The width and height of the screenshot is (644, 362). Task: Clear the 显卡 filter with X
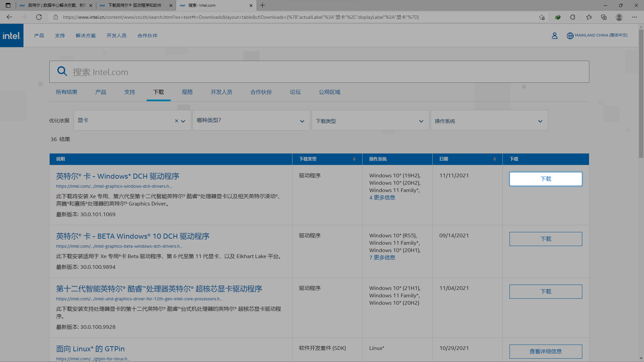pos(176,121)
